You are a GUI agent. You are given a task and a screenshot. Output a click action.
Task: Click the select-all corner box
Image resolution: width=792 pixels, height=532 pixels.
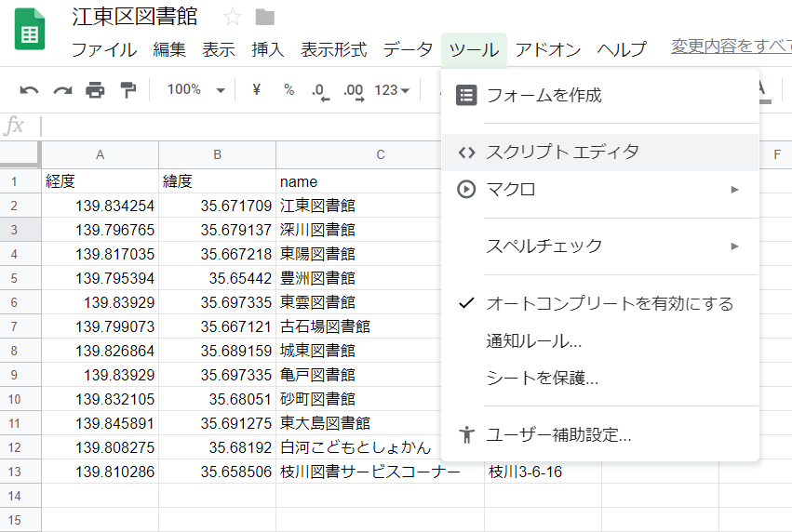click(20, 154)
